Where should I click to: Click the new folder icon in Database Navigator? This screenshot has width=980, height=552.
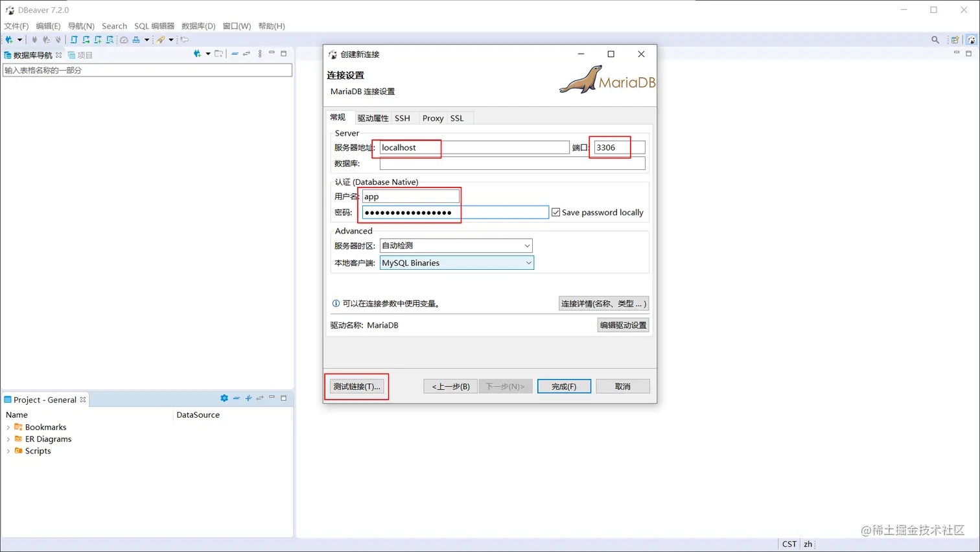pos(218,54)
